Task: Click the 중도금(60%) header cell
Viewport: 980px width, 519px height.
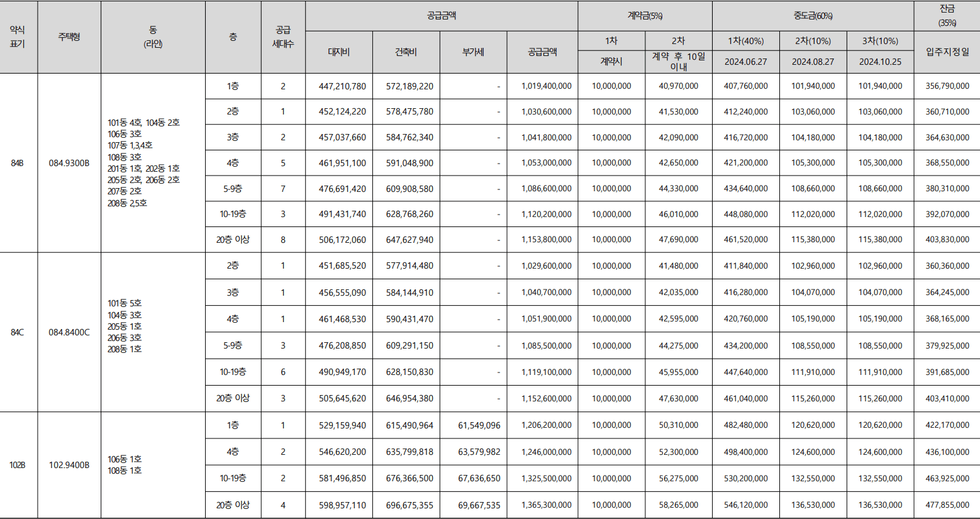Action: [813, 16]
